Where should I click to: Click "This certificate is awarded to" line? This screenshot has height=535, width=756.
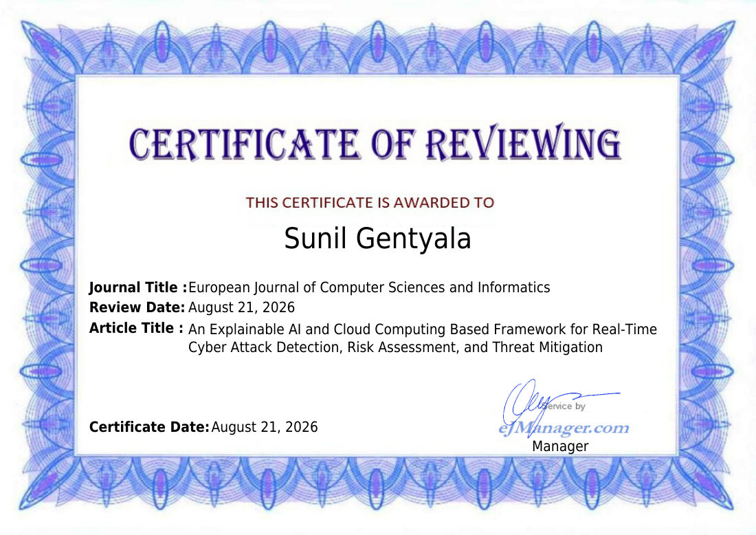pyautogui.click(x=370, y=203)
